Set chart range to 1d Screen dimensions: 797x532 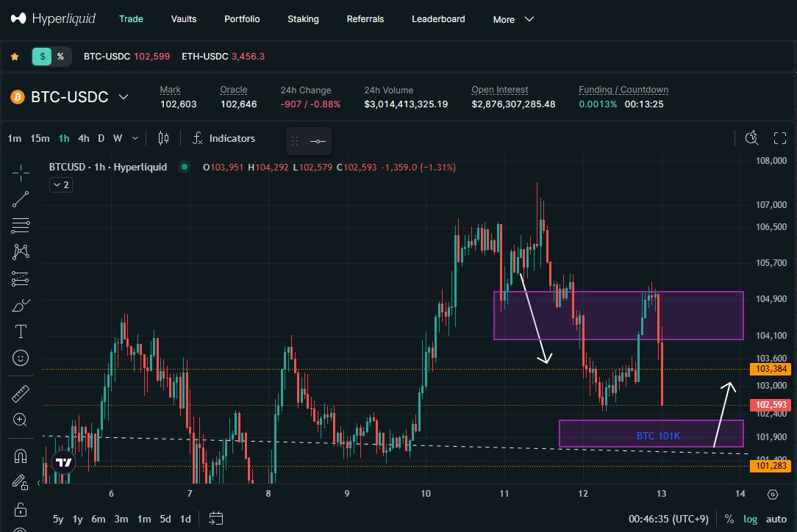185,519
